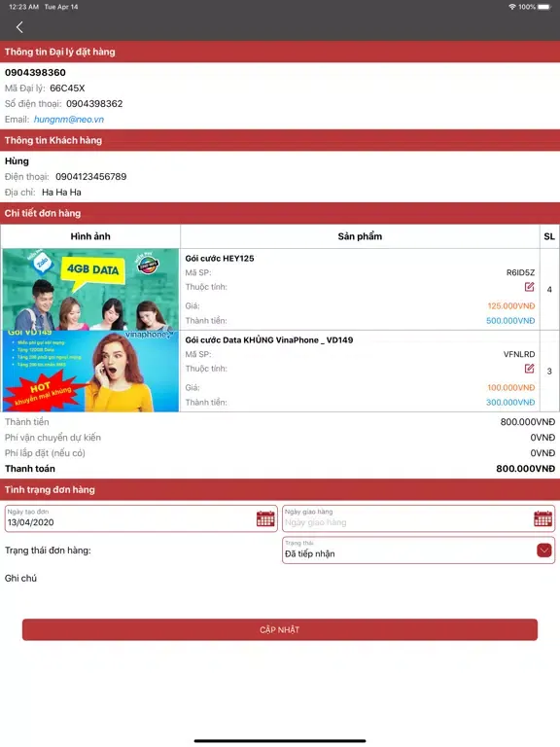Click agent code 66C45X
This screenshot has width=560, height=747.
[67, 89]
